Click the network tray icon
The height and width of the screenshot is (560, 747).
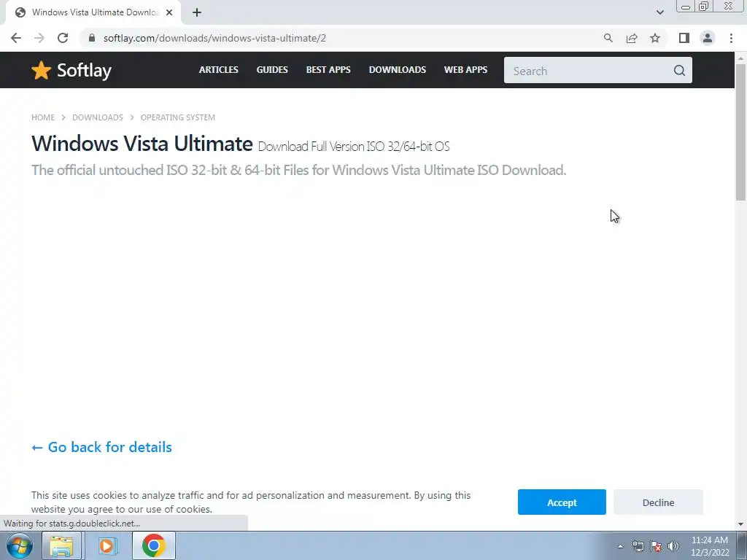(x=638, y=546)
